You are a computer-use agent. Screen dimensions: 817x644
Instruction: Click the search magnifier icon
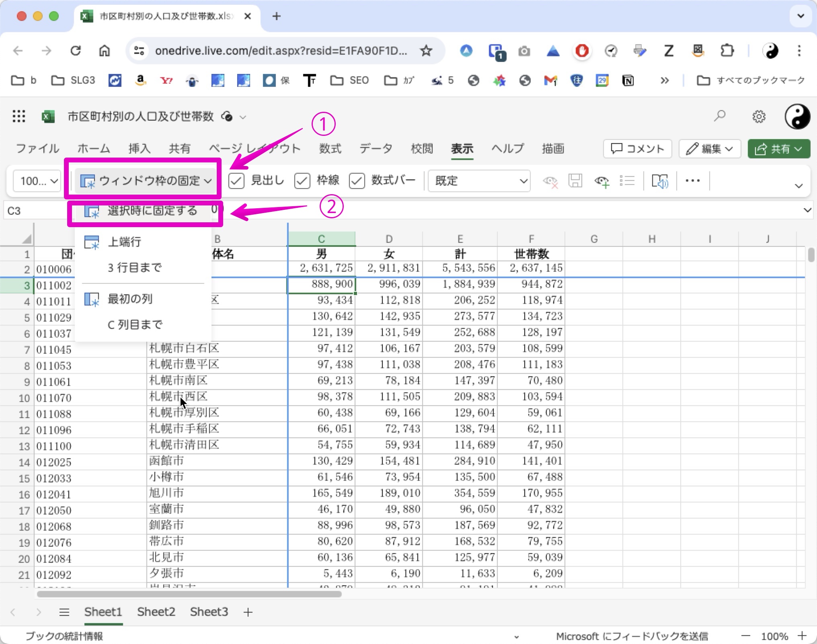pyautogui.click(x=720, y=116)
